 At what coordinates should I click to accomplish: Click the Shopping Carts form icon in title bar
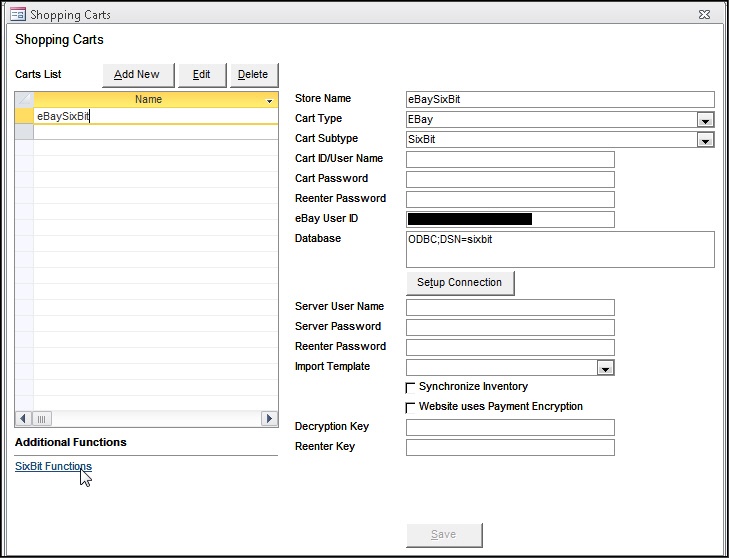pos(18,14)
